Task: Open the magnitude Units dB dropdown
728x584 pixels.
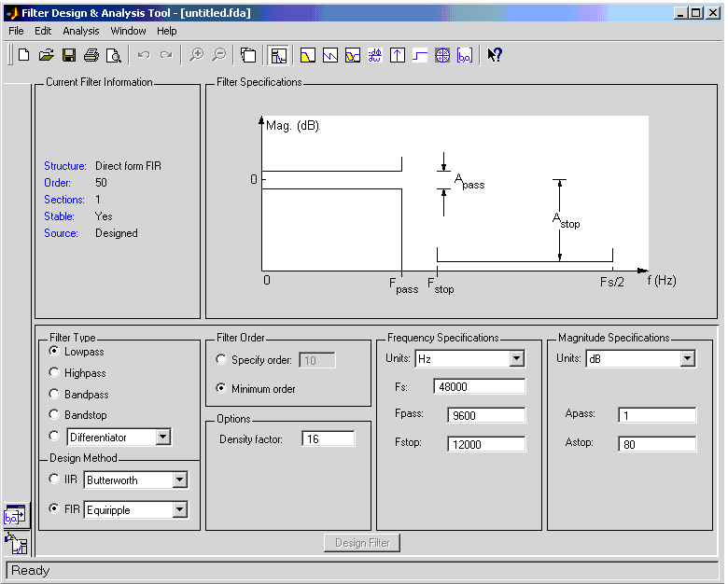Action: tap(688, 359)
